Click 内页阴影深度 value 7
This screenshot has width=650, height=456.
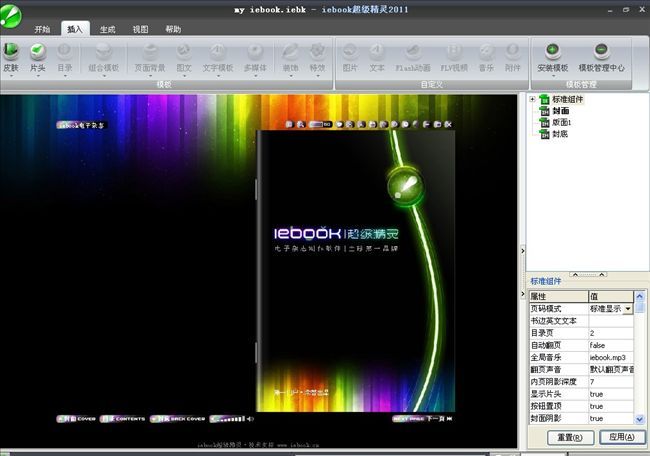[611, 381]
